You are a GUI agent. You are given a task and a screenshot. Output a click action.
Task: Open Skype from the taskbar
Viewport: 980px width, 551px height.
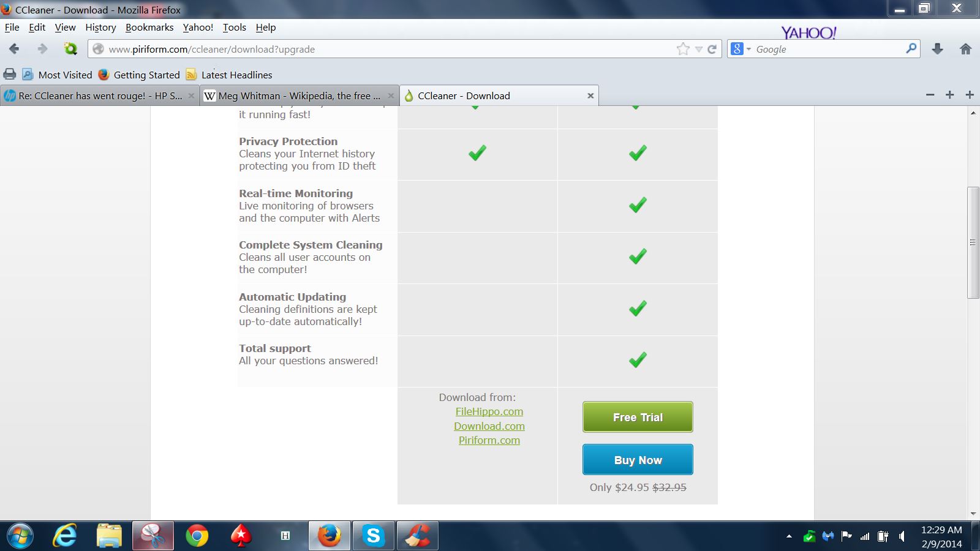[x=373, y=536]
